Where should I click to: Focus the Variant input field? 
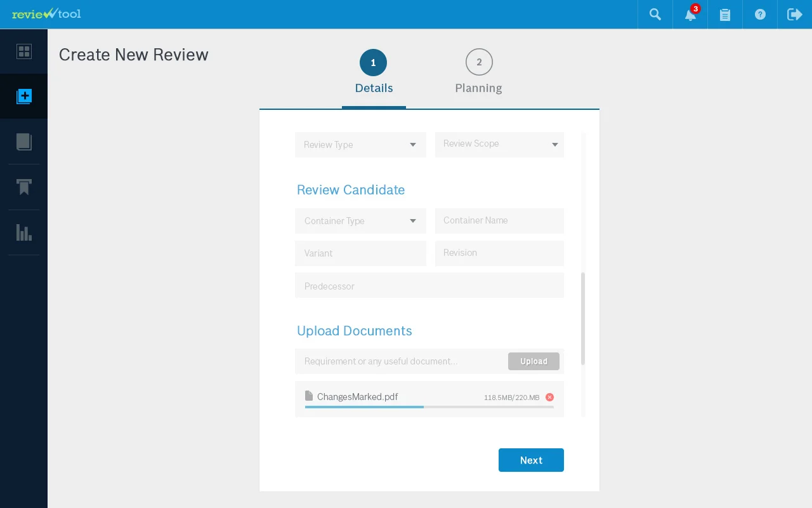pyautogui.click(x=360, y=253)
